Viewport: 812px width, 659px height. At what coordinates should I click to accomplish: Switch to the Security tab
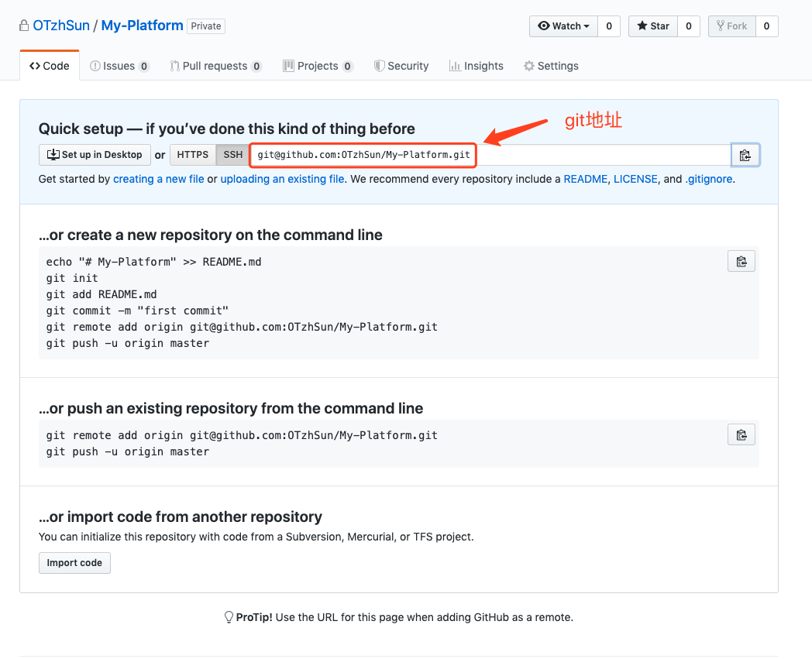(401, 66)
